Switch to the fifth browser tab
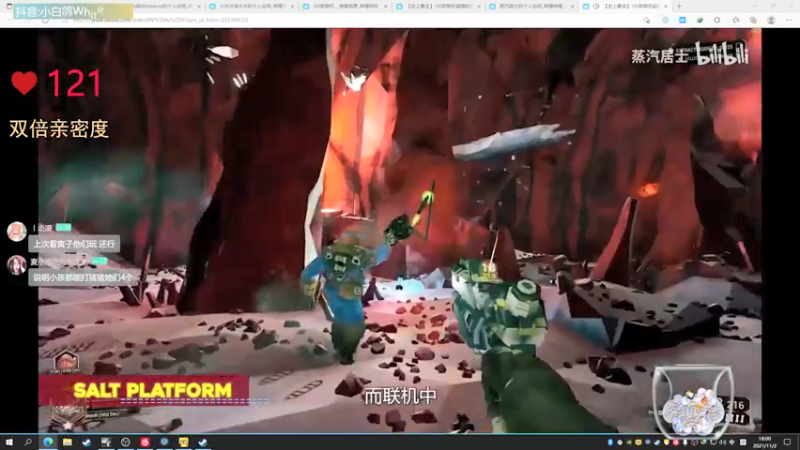Image resolution: width=800 pixels, height=450 pixels. pos(533,6)
